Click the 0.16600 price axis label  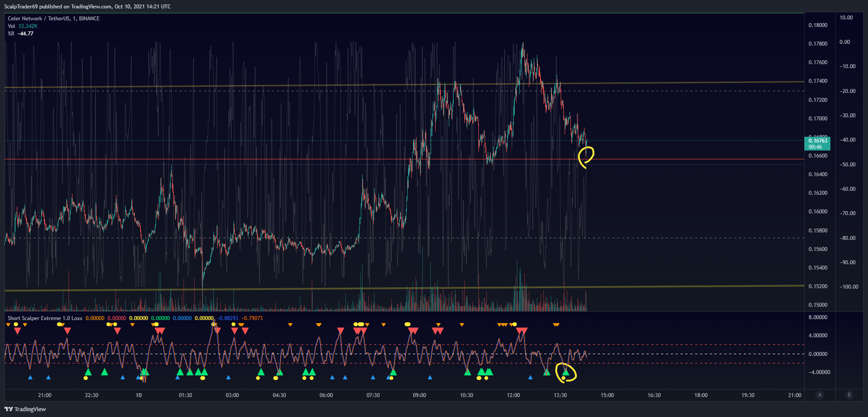pyautogui.click(x=818, y=156)
